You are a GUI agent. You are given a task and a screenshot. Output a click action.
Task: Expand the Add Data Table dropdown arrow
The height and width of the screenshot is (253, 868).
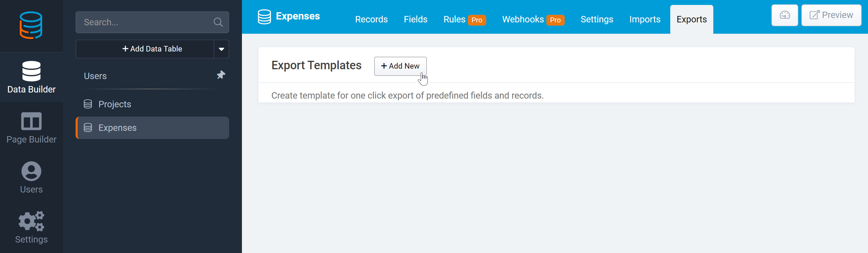221,49
